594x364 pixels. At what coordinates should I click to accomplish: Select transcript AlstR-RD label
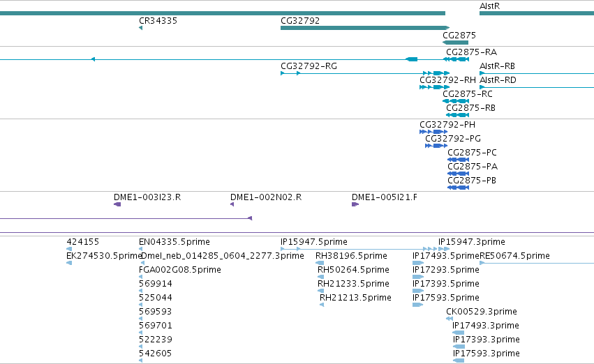(x=498, y=80)
